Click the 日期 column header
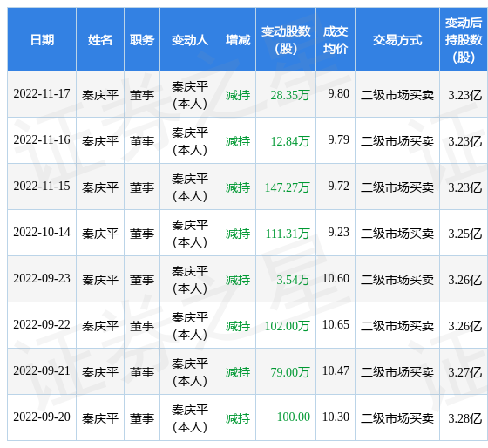The height and width of the screenshot is (448, 488). pos(42,40)
